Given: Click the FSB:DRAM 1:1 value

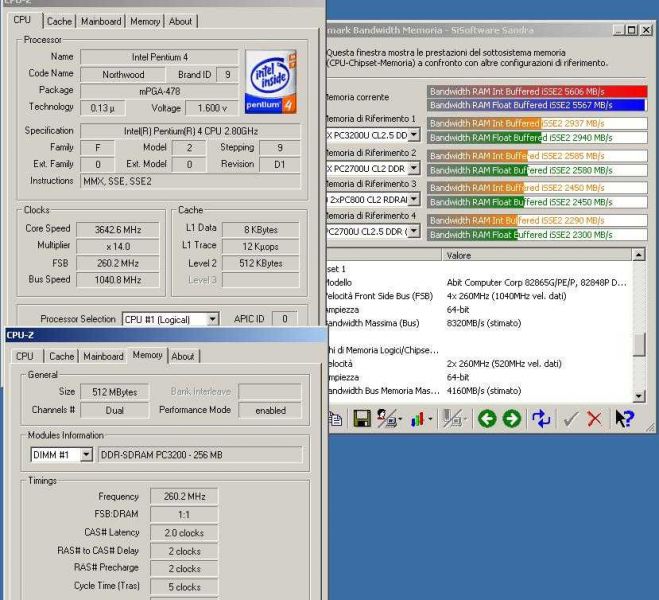Looking at the screenshot, I should (184, 514).
